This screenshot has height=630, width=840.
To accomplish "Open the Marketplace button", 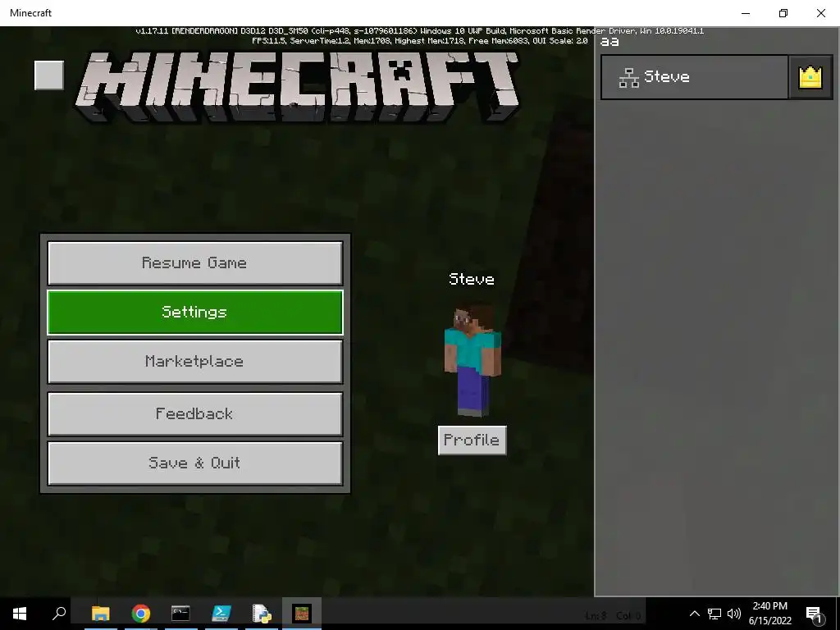I will pos(195,362).
